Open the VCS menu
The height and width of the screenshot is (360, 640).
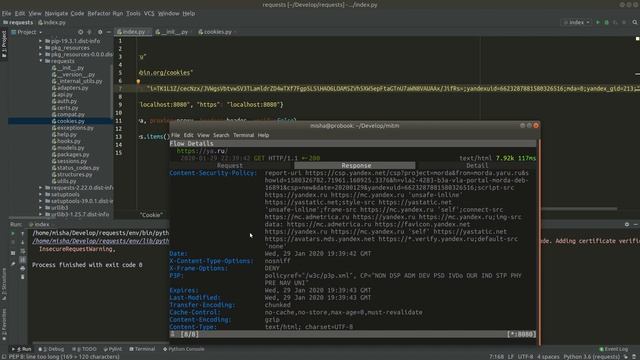click(149, 13)
